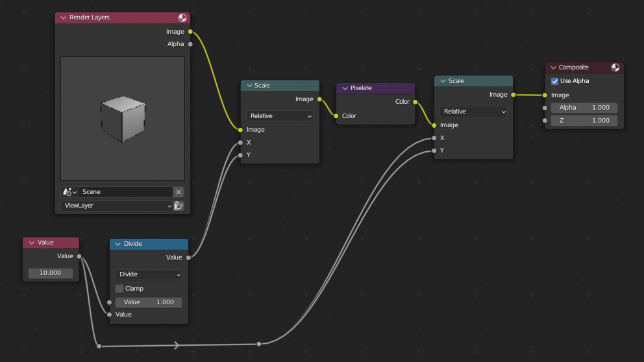Screen dimensions: 644x362
Task: Collapse the Pixelate node
Action: point(345,88)
